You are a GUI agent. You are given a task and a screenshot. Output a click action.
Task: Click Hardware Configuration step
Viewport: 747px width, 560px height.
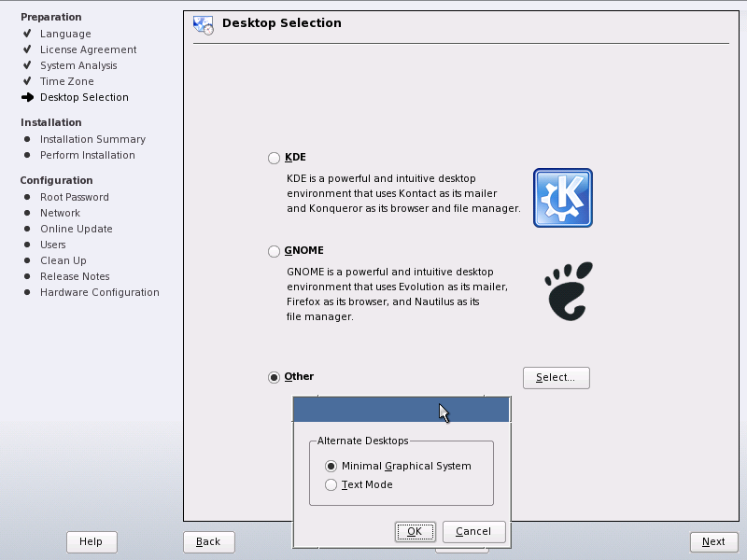tap(100, 292)
